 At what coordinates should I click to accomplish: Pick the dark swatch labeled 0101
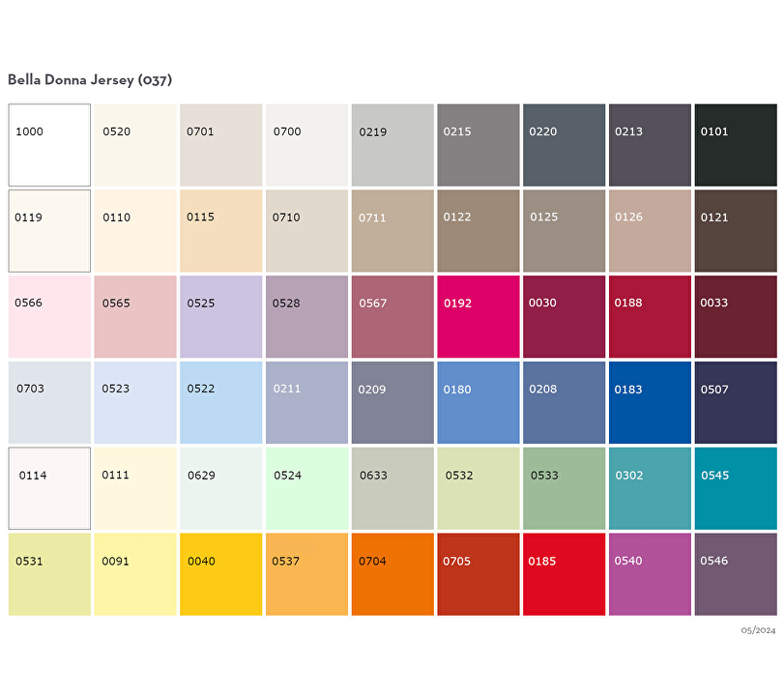point(735,145)
